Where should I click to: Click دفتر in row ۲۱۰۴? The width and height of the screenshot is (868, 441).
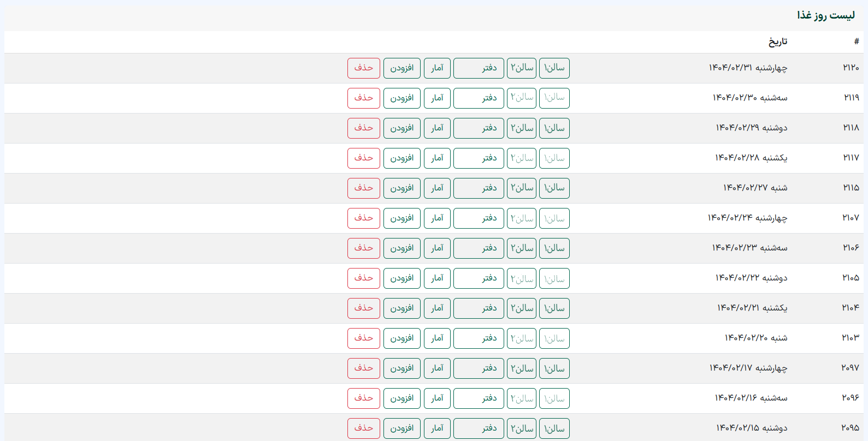pos(479,308)
